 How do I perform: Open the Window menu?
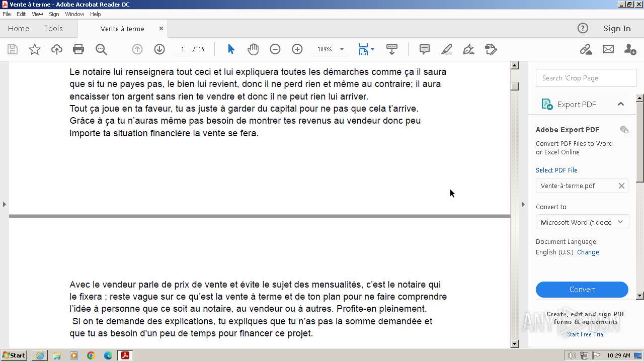coord(74,14)
